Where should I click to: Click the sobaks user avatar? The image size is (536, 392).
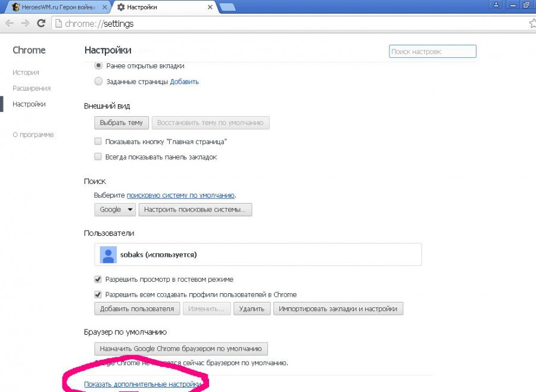pyautogui.click(x=108, y=255)
